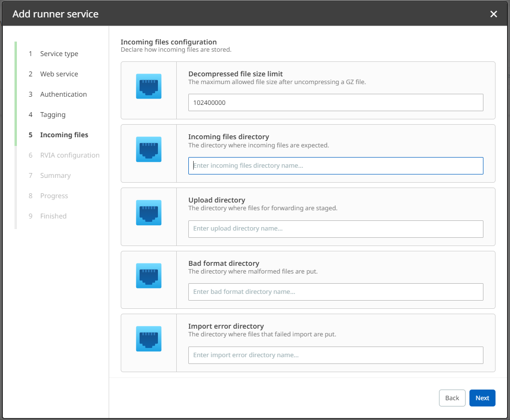Click the 'Decompressed file size limit' label
The image size is (510, 420).
pyautogui.click(x=236, y=74)
